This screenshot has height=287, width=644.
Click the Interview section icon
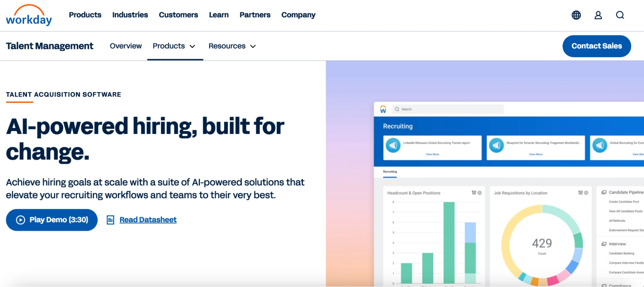(x=604, y=244)
